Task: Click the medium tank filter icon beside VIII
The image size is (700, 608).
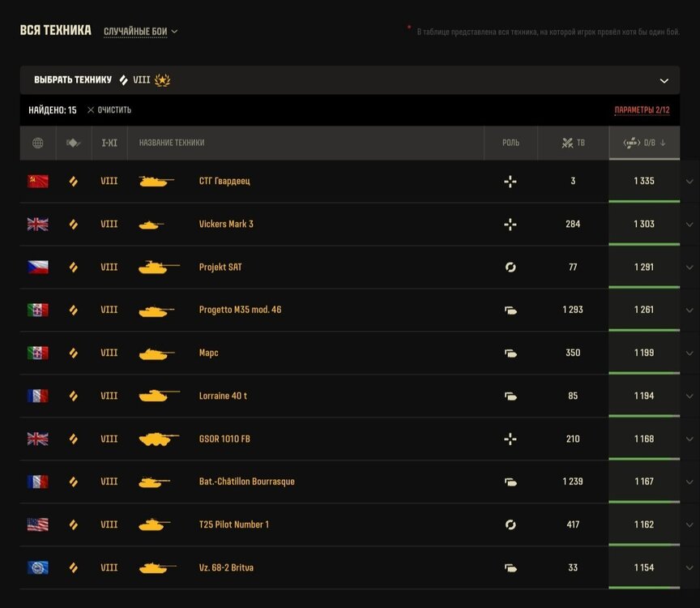Action: pos(124,80)
